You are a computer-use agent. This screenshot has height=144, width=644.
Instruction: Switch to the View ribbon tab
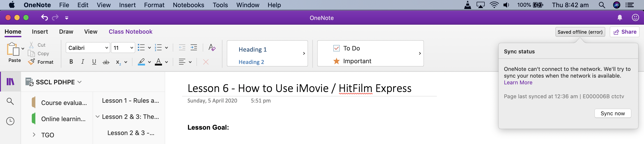coord(91,32)
